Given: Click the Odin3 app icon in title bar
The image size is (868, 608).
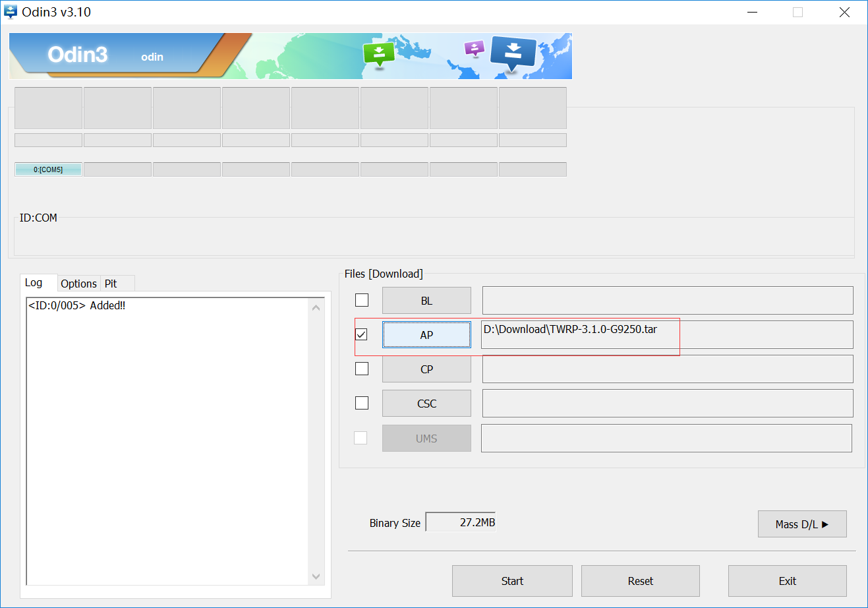Looking at the screenshot, I should [x=11, y=12].
